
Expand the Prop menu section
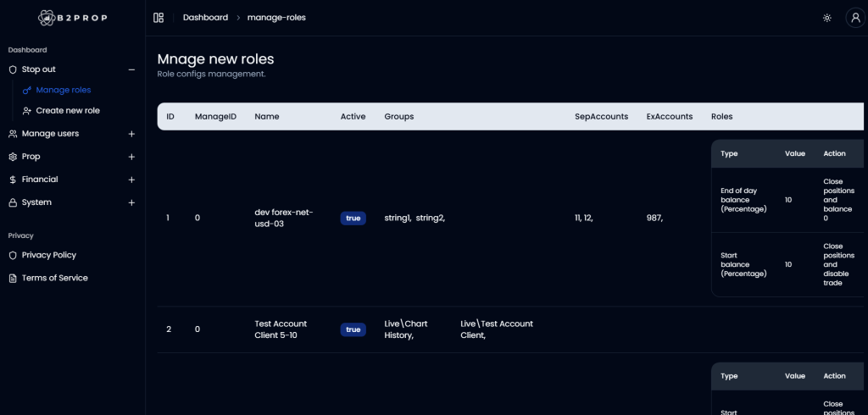(x=131, y=157)
